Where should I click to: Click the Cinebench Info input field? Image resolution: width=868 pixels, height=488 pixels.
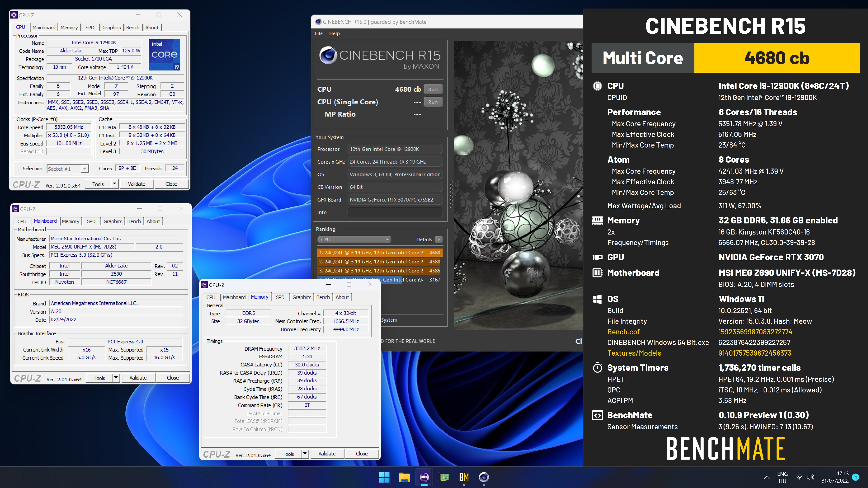395,213
